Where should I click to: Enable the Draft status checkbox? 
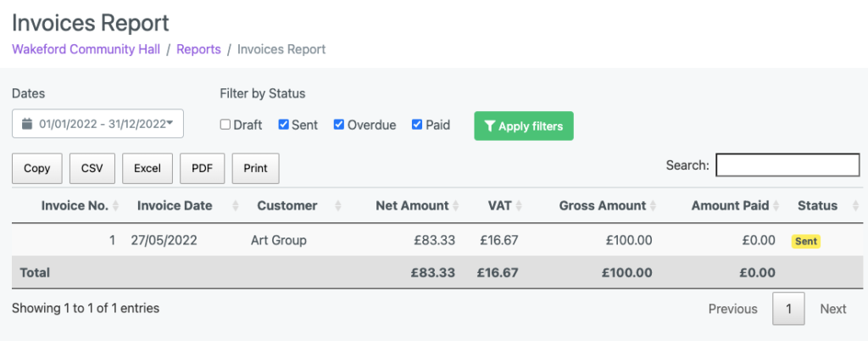click(x=225, y=125)
